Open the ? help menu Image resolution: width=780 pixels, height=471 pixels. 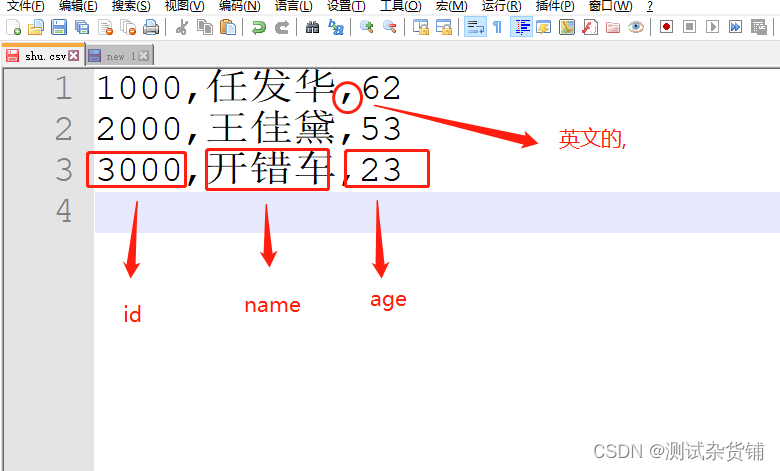[650, 6]
